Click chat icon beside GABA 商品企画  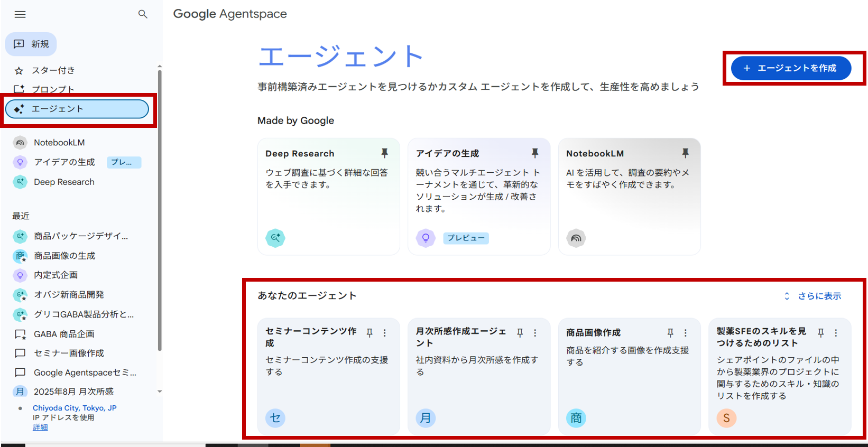[x=20, y=334]
